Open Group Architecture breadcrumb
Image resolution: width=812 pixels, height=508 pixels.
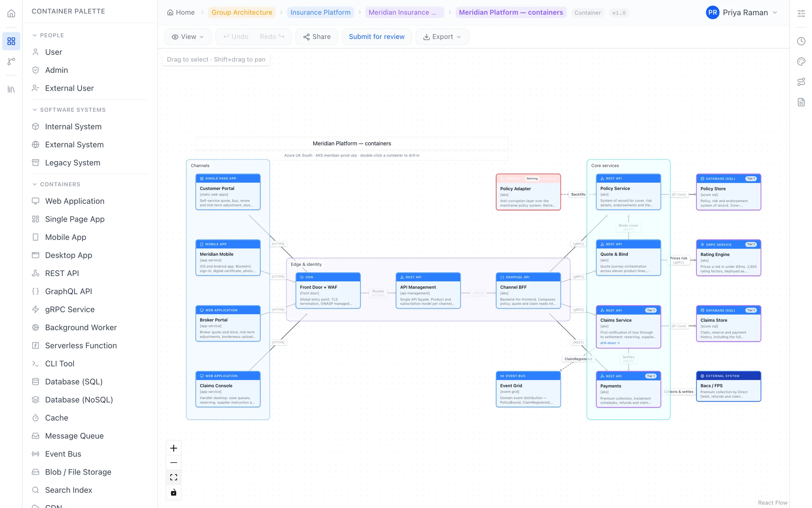pos(242,13)
